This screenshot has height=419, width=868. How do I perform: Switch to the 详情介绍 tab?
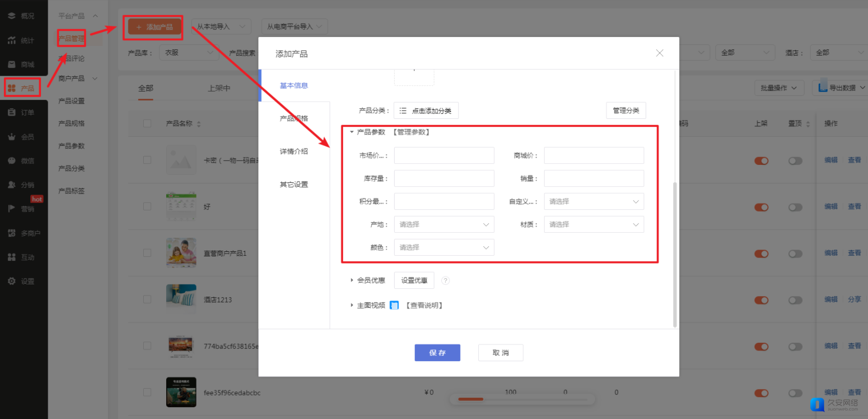point(294,151)
